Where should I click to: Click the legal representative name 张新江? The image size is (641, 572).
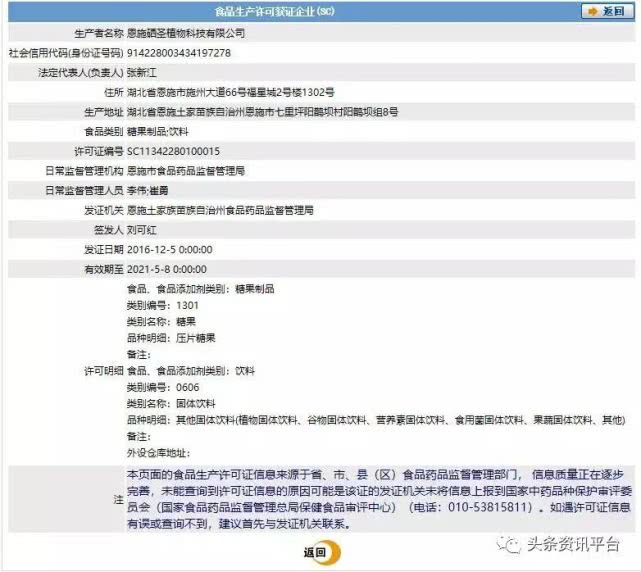142,72
